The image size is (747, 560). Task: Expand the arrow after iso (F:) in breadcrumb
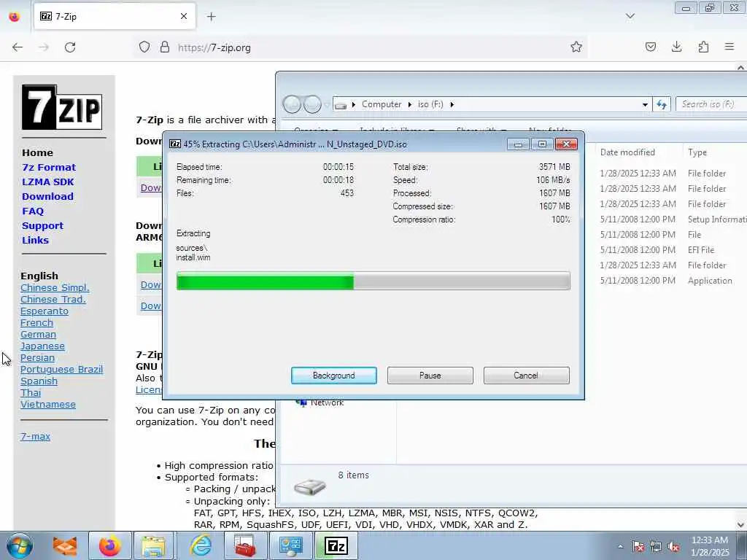tap(452, 104)
